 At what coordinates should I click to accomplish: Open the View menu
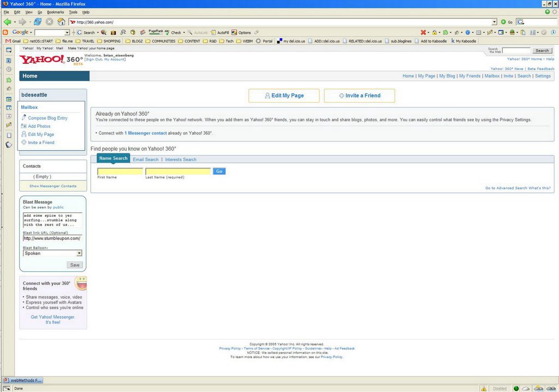coord(29,12)
